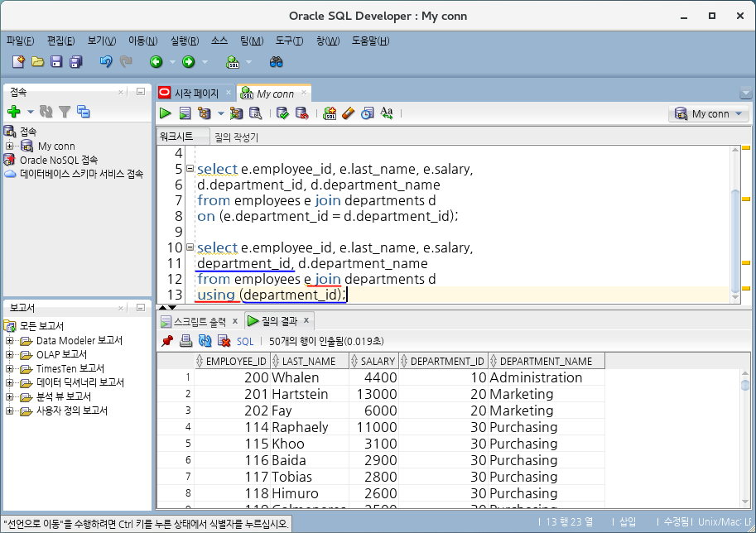The image size is (756, 533).
Task: Click the editor vertical scrollbar thumb
Action: point(735,241)
